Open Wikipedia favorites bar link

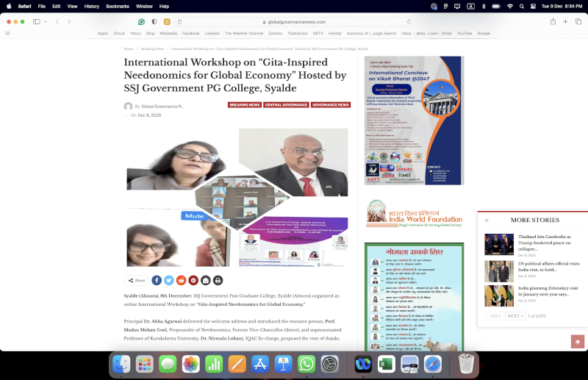pyautogui.click(x=168, y=33)
